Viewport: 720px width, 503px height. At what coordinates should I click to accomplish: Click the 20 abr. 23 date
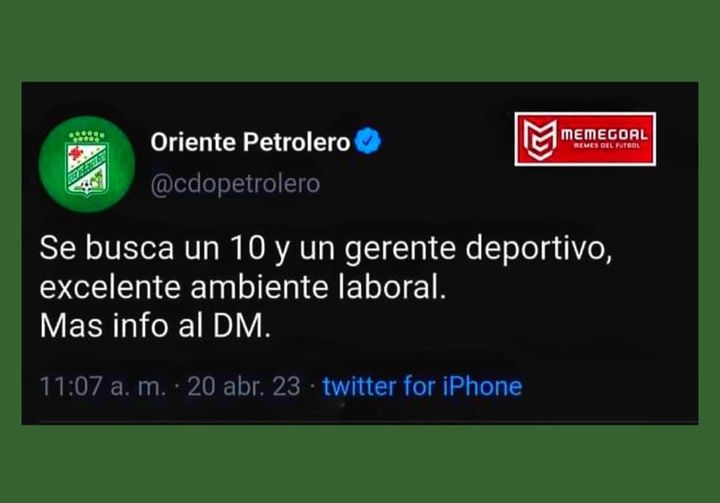(243, 386)
